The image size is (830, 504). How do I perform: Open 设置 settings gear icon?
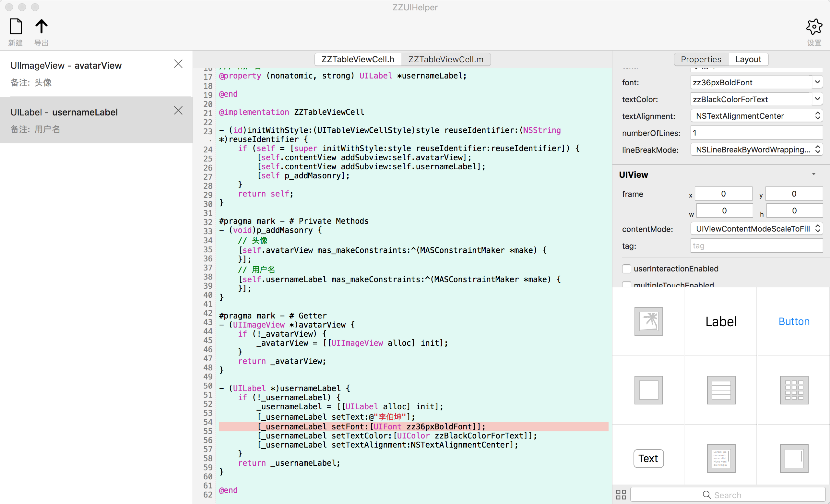tap(814, 27)
